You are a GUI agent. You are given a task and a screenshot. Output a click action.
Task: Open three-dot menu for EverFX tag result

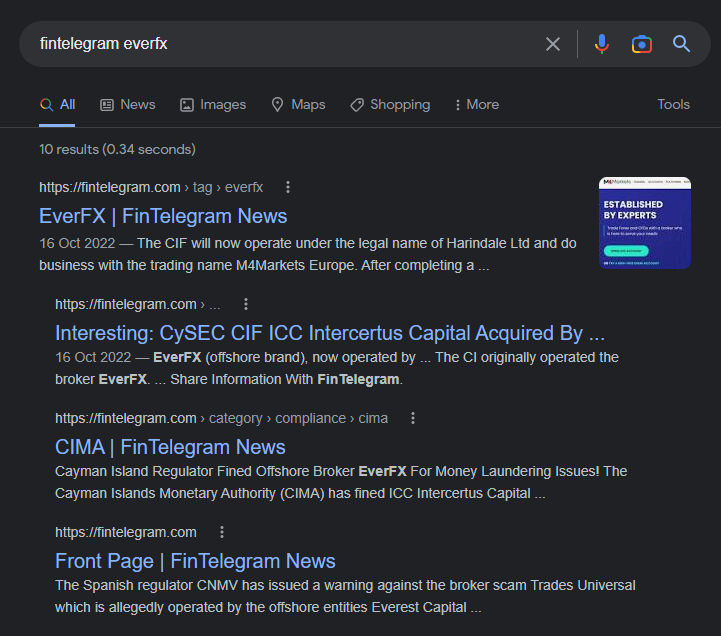(288, 187)
